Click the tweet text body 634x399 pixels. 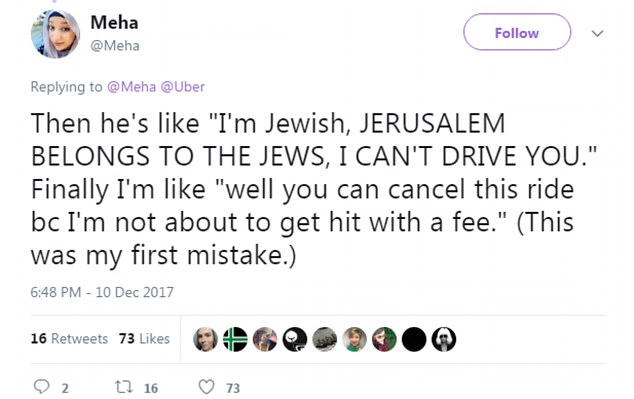click(314, 189)
